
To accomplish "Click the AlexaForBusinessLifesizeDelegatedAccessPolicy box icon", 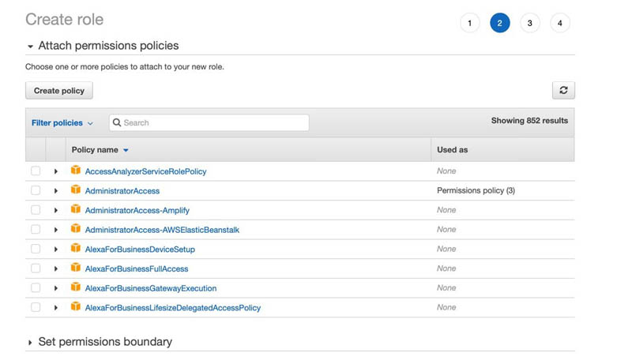I will coord(75,306).
